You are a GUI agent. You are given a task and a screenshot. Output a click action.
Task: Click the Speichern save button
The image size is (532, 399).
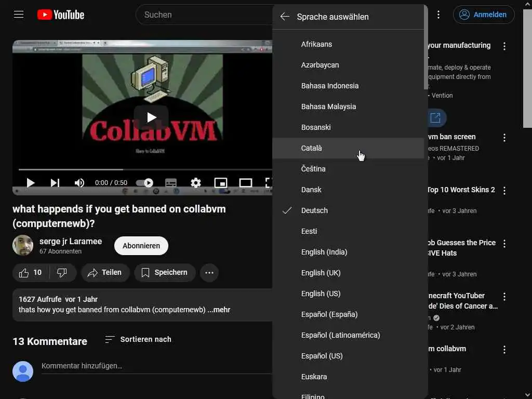pyautogui.click(x=165, y=272)
